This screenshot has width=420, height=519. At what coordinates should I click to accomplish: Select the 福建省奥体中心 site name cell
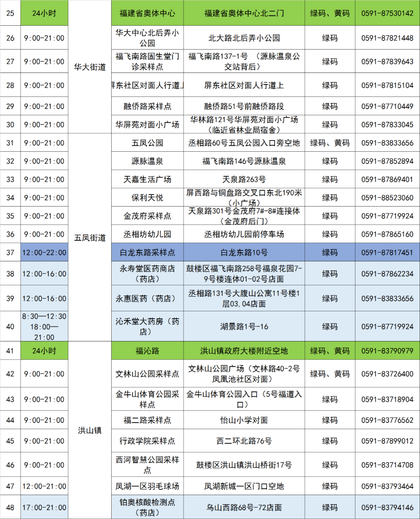click(x=147, y=13)
